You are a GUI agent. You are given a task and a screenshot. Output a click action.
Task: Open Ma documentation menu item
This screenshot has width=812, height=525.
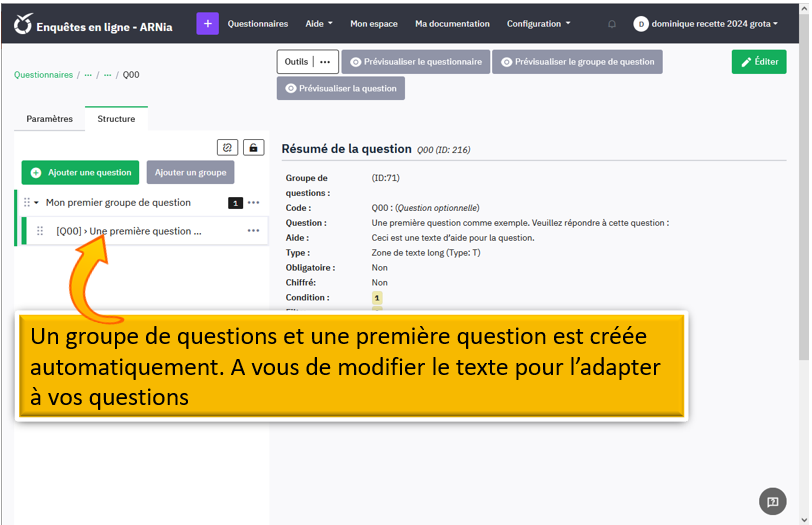(452, 24)
